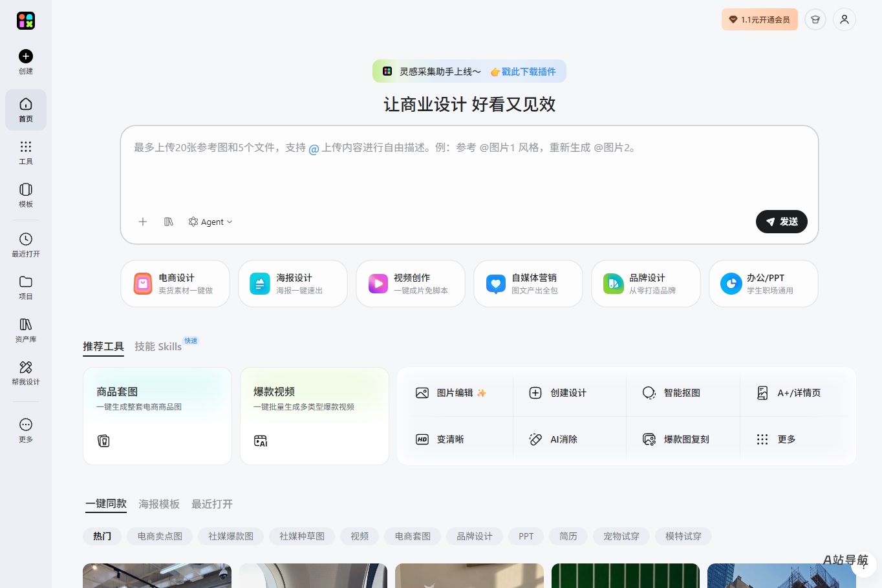Go to 首页 in the sidebar
Screen dimensions: 882x588
[x=26, y=110]
